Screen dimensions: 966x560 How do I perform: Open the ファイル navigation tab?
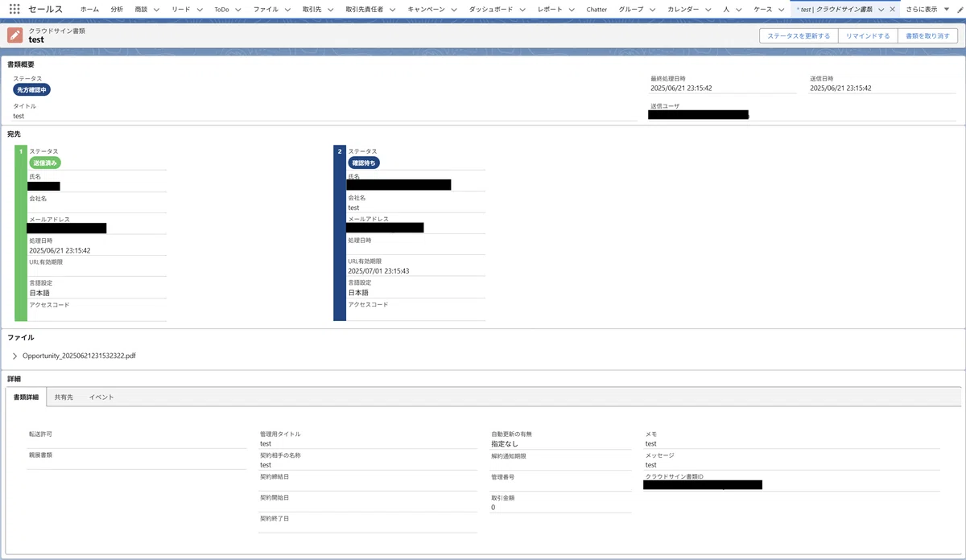pyautogui.click(x=266, y=9)
